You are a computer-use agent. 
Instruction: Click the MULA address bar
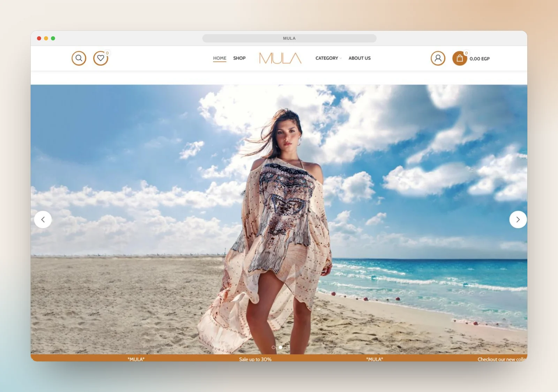pos(289,38)
